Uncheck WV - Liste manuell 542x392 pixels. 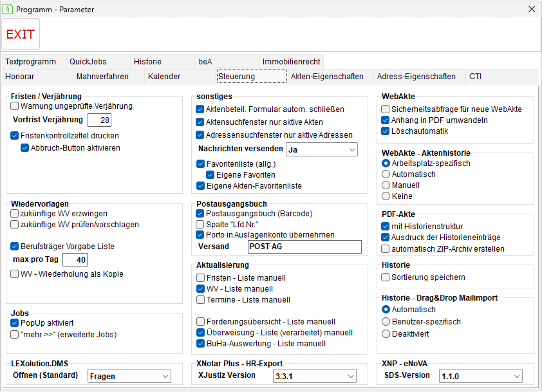[x=200, y=288]
